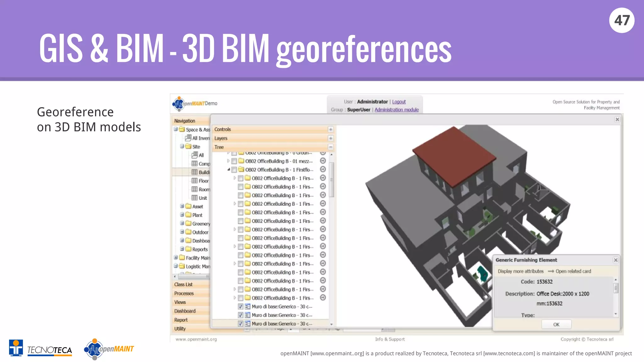Click the Code value 153632
The image size is (644, 362).
[x=544, y=282]
